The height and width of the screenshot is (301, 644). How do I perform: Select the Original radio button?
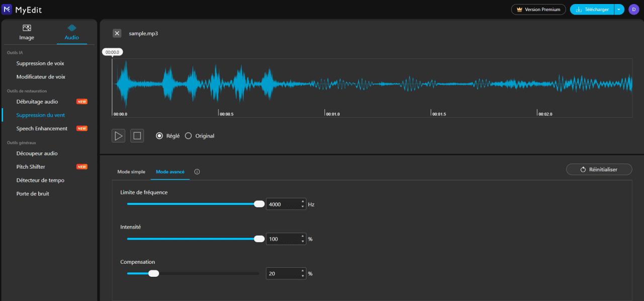point(188,135)
